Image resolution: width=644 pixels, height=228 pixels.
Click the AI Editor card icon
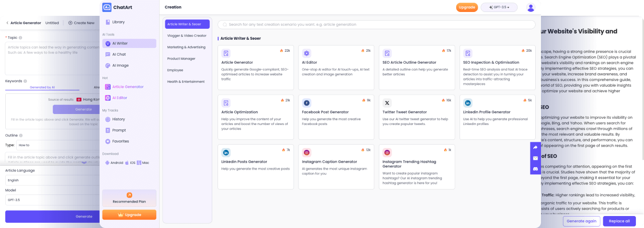(x=307, y=53)
